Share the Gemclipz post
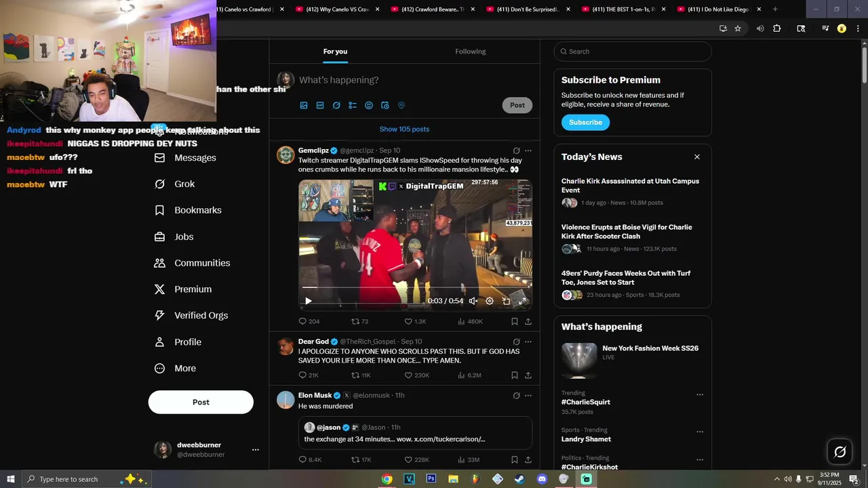868x488 pixels. point(528,321)
